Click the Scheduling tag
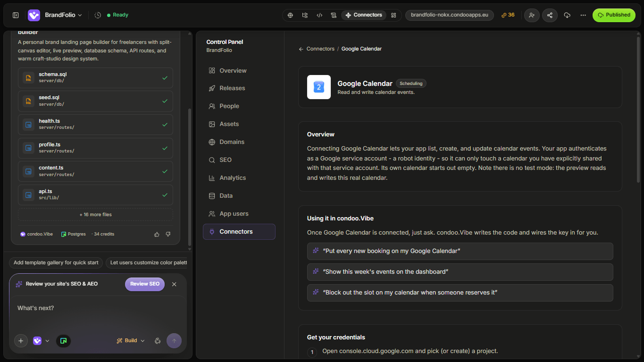This screenshot has height=362, width=644. pyautogui.click(x=411, y=84)
